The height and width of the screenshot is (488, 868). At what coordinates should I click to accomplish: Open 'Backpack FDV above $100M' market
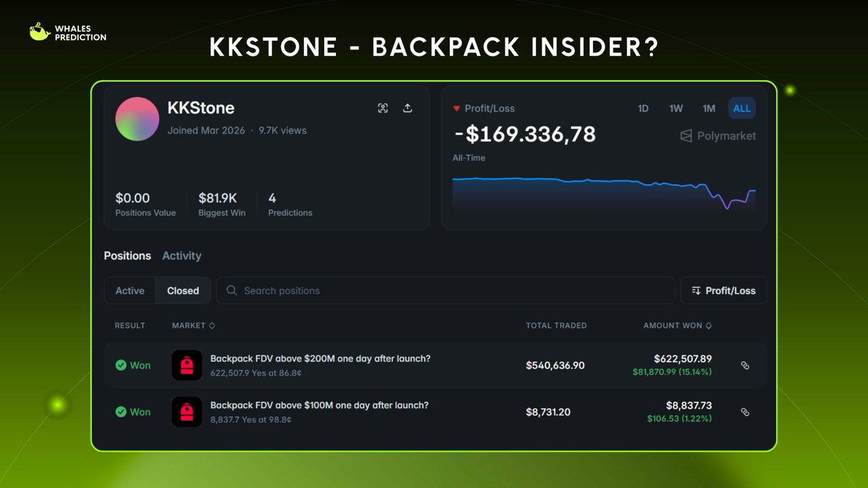coord(319,405)
